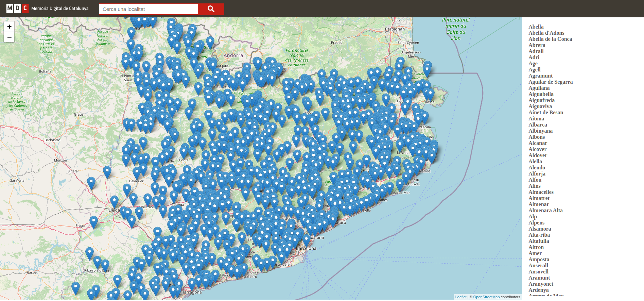The image size is (644, 301).
Task: Select Abella in the locality list
Action: [x=536, y=27]
